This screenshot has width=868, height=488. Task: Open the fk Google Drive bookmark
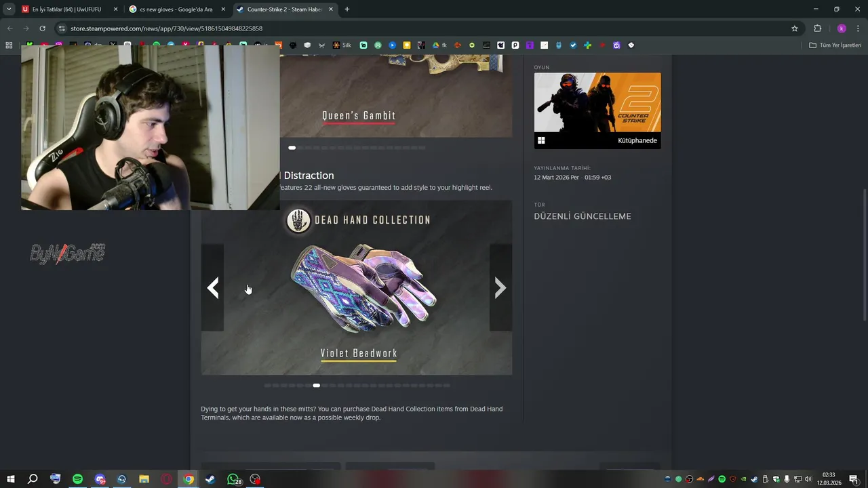439,45
